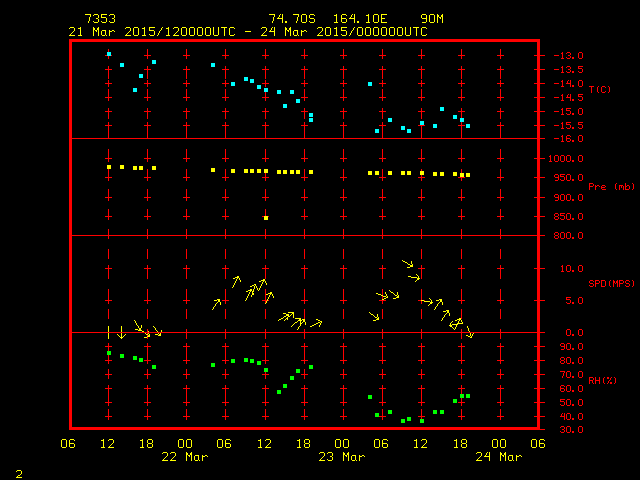The height and width of the screenshot is (480, 640).
Task: Click the outlier yellow pressure point near 850
Action: [266, 217]
